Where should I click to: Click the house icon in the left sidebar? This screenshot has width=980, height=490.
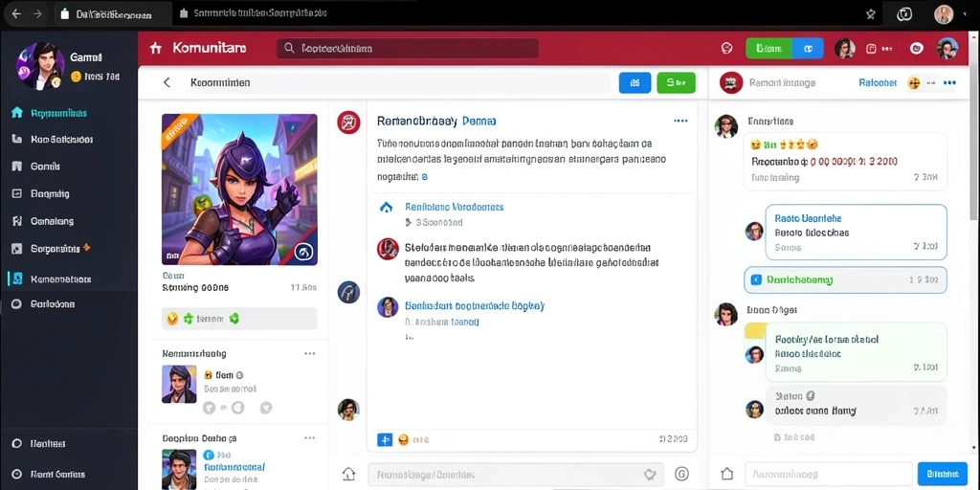[17, 113]
